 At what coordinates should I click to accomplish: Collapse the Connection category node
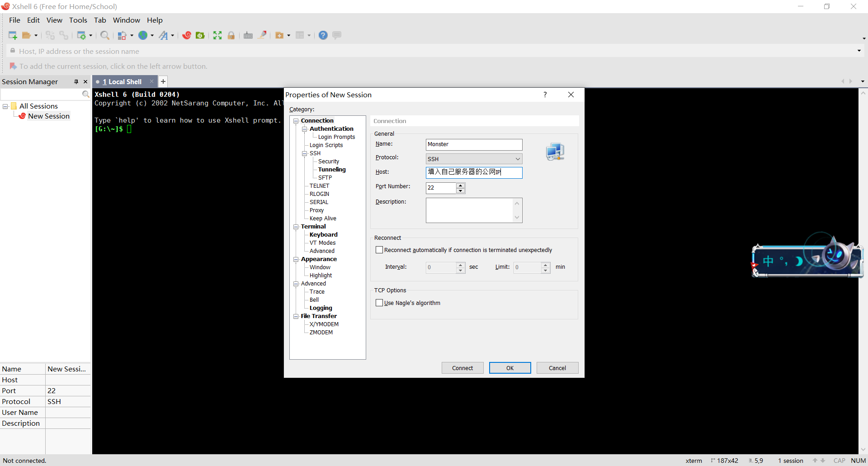[x=296, y=121]
